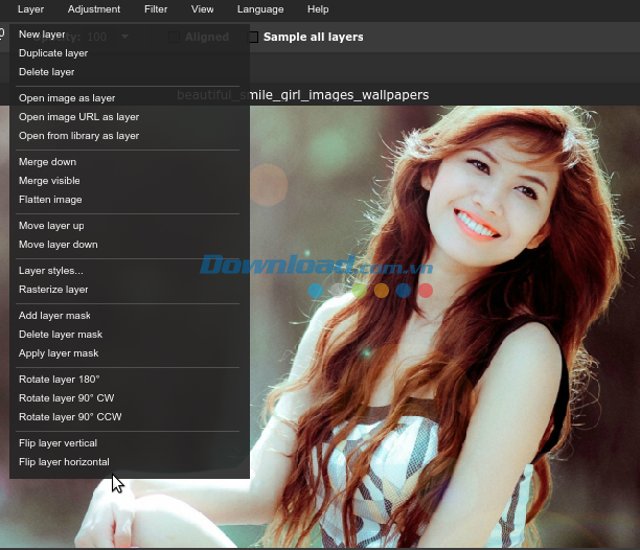Open the Filter menu
Screen dimensions: 640x550
pyautogui.click(x=156, y=9)
